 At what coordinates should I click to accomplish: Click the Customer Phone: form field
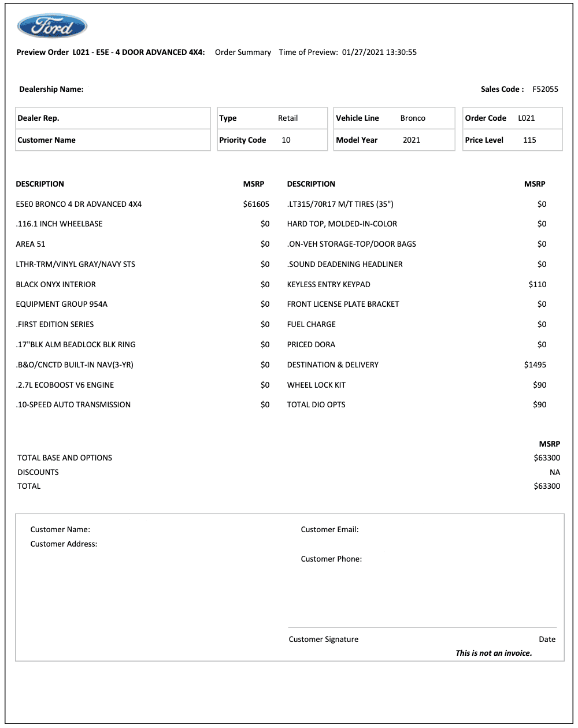tap(331, 559)
